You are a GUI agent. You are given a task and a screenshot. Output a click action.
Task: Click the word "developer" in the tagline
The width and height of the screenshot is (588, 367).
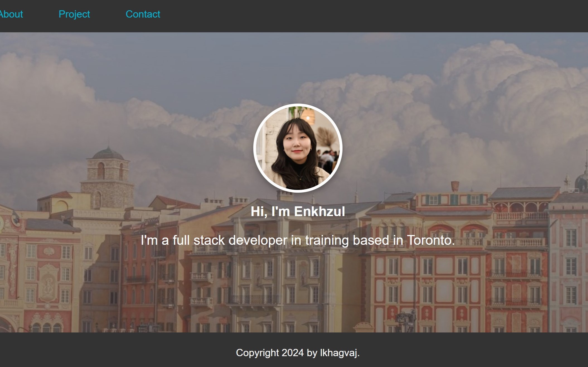tap(258, 240)
